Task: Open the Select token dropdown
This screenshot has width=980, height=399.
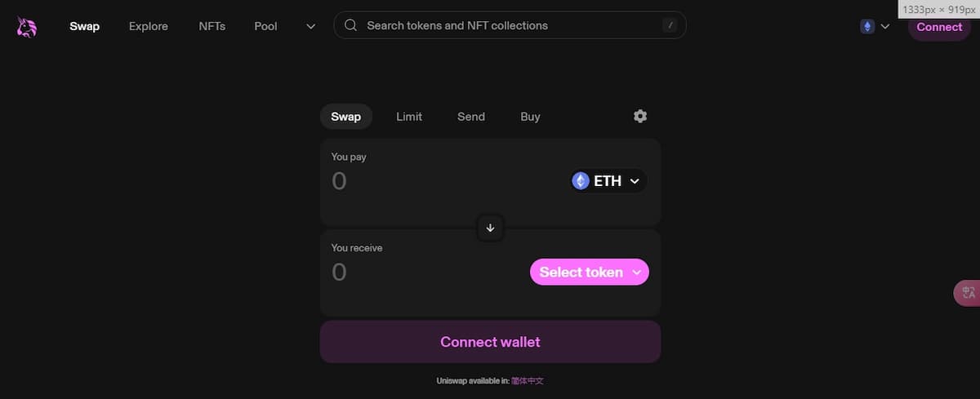Action: coord(590,273)
